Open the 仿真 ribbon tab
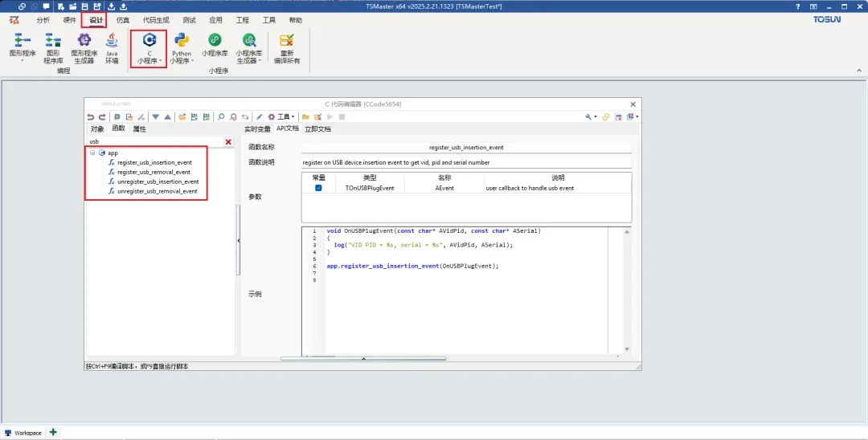 tap(122, 20)
